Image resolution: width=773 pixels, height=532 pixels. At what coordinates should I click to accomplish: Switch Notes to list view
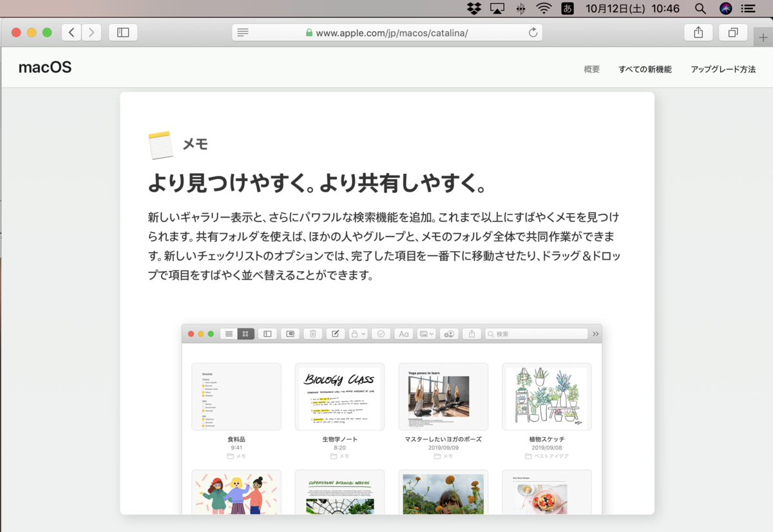(229, 334)
